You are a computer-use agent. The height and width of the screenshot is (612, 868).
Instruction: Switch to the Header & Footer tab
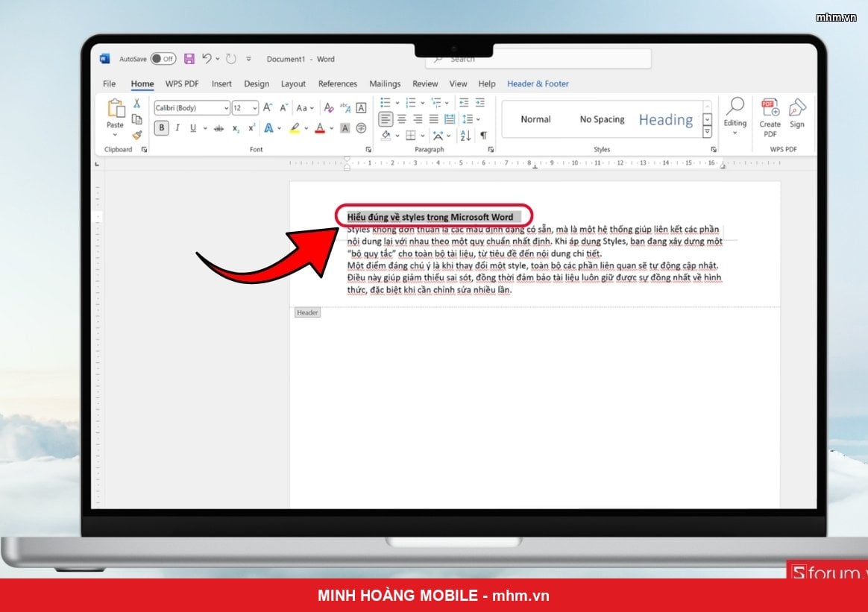[x=538, y=83]
